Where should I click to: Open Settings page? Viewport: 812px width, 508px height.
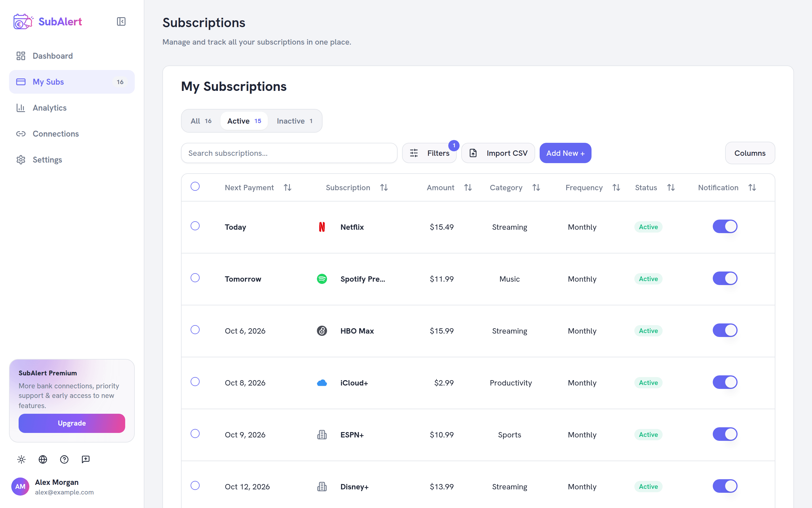point(72,159)
